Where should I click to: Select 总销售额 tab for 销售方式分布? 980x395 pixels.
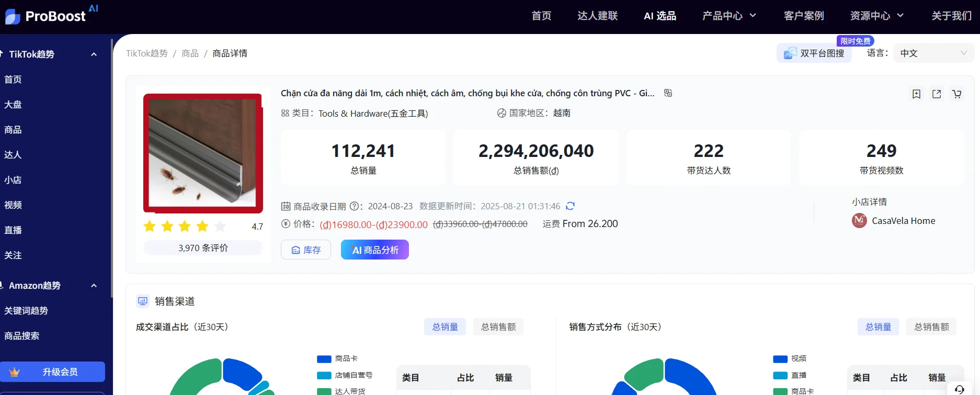point(932,327)
